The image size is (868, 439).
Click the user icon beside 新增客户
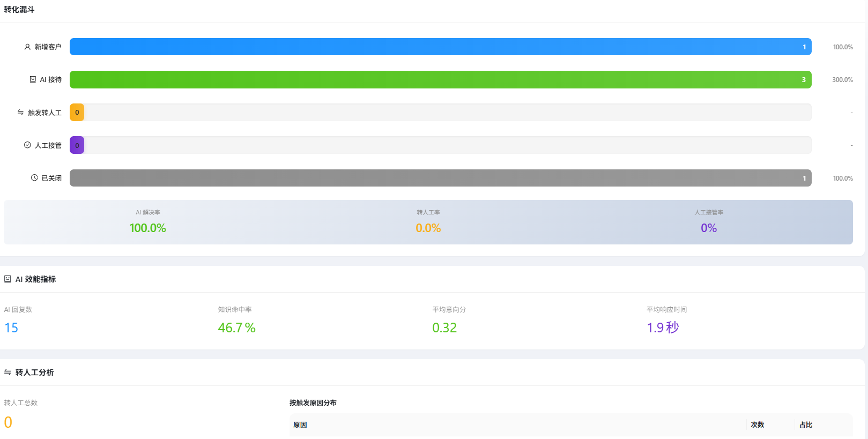27,47
